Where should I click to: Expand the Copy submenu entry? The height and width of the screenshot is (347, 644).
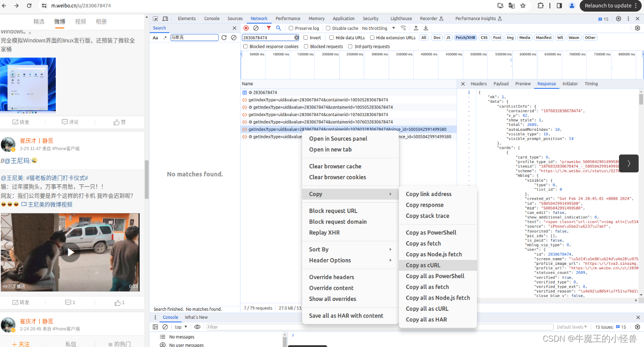[350, 194]
